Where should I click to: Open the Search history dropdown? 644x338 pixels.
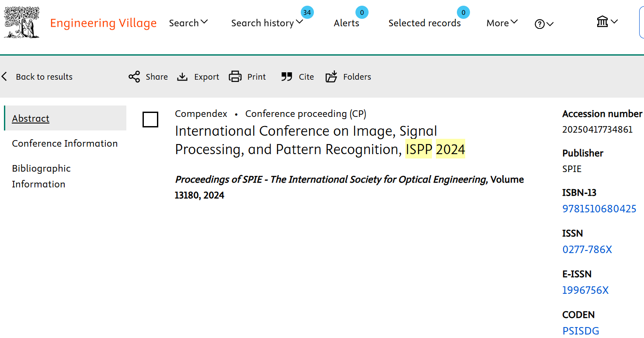(x=267, y=23)
